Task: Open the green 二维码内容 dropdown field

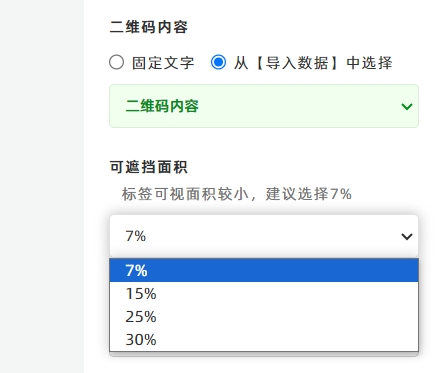Action: click(264, 106)
